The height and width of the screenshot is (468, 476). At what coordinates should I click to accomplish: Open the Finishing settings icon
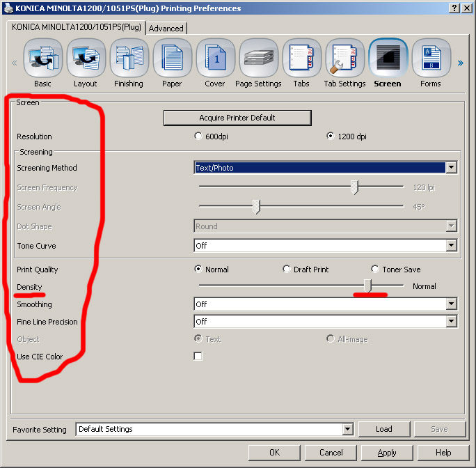click(129, 58)
